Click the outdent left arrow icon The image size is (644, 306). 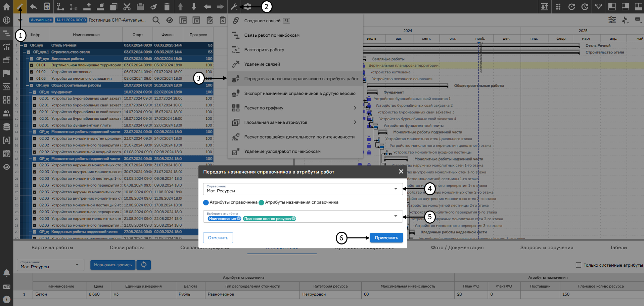click(207, 7)
